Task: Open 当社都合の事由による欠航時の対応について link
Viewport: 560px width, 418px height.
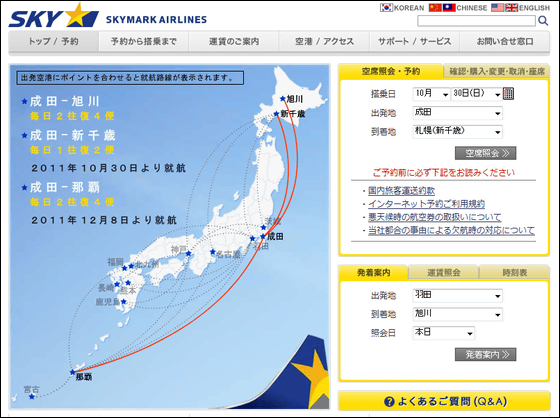Action: point(451,230)
